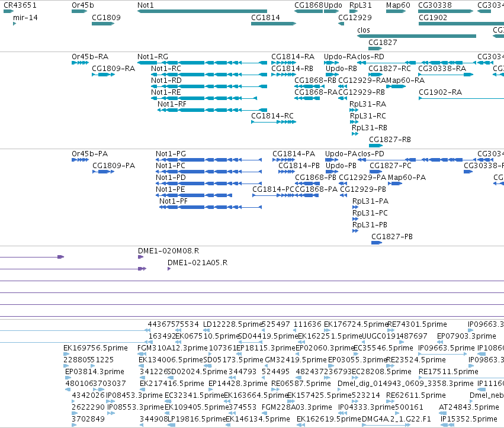Select the Map60 gene label
The width and height of the screenshot is (504, 428).
click(398, 5)
